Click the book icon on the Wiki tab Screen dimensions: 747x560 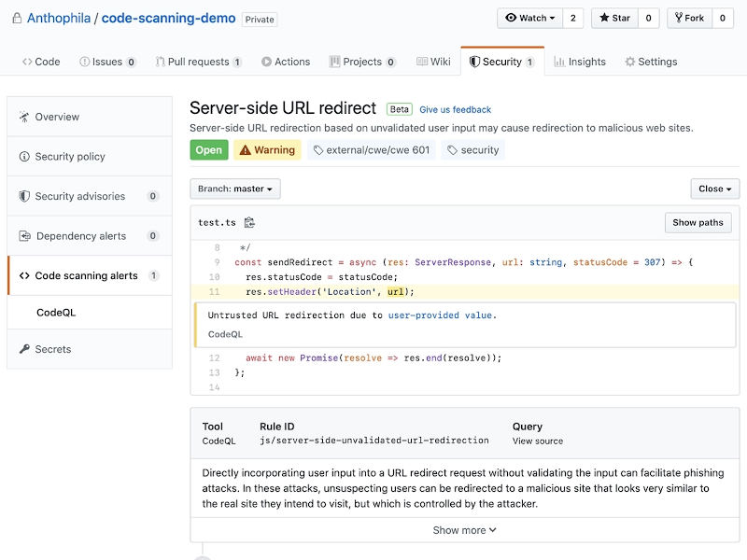pyautogui.click(x=422, y=62)
